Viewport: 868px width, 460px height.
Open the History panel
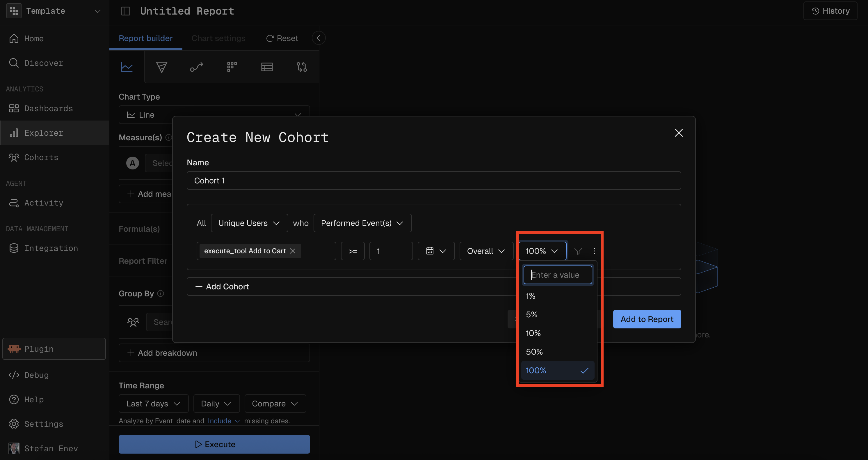click(x=830, y=11)
